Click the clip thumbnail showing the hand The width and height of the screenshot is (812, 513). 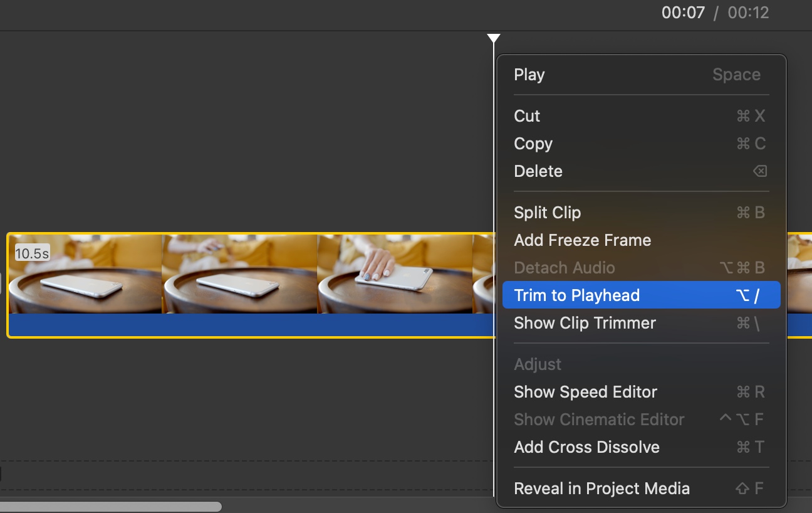[x=395, y=276]
